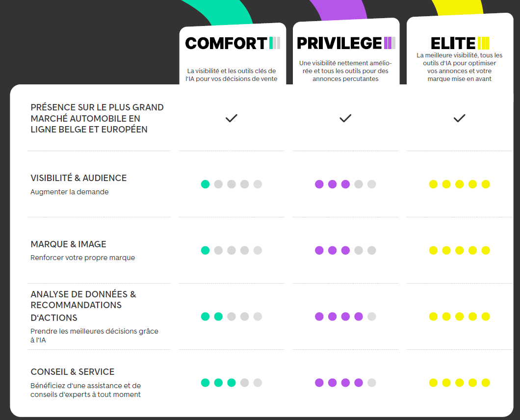Click the Elite plan description text
This screenshot has width=520, height=420.
[459, 67]
